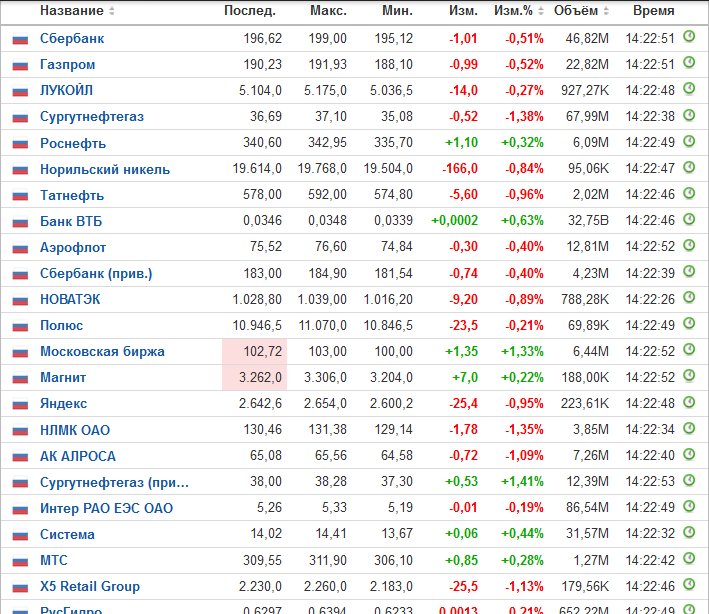
Task: Open the ЛУКОЙЛ stock link
Action: coord(66,90)
